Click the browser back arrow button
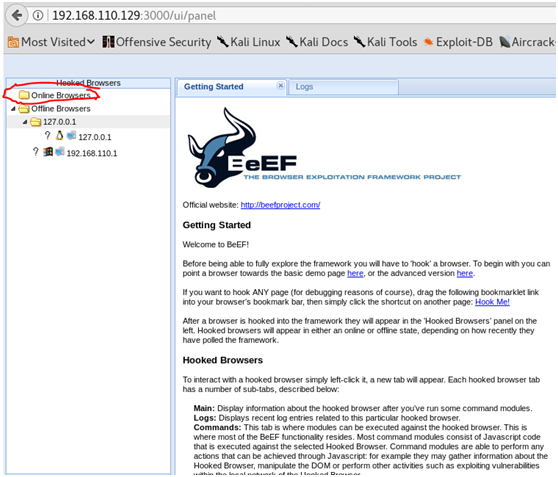558x477 pixels. (x=16, y=15)
